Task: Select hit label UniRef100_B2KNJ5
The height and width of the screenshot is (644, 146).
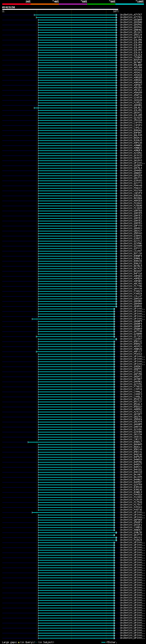Action: pos(131,140)
